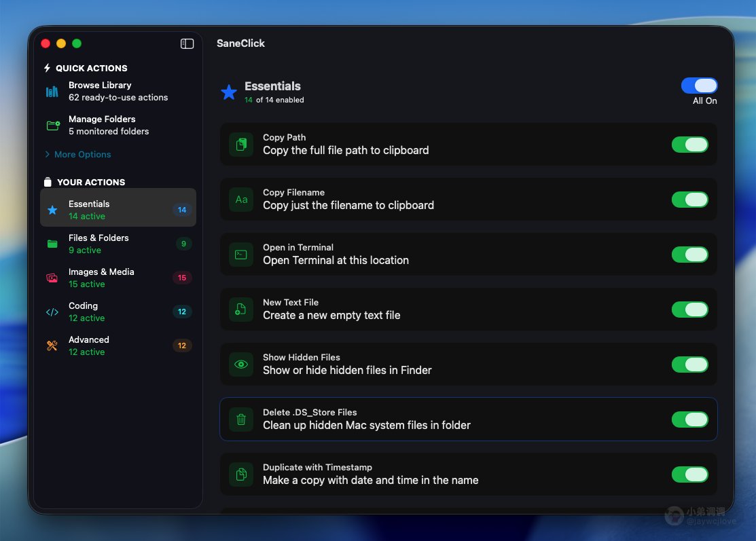Open Manage Folders quick action
The image size is (756, 541).
(x=118, y=125)
